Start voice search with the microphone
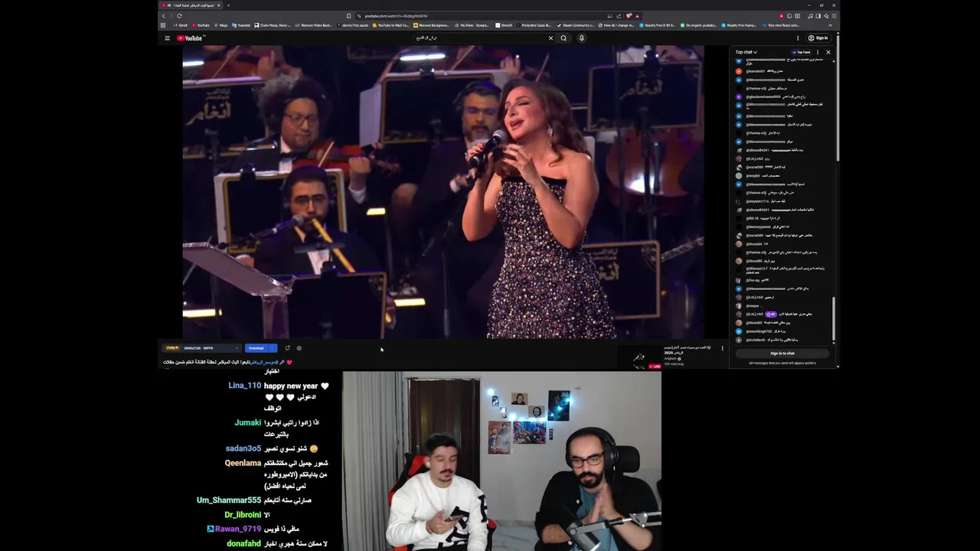The height and width of the screenshot is (551, 980). coord(581,37)
